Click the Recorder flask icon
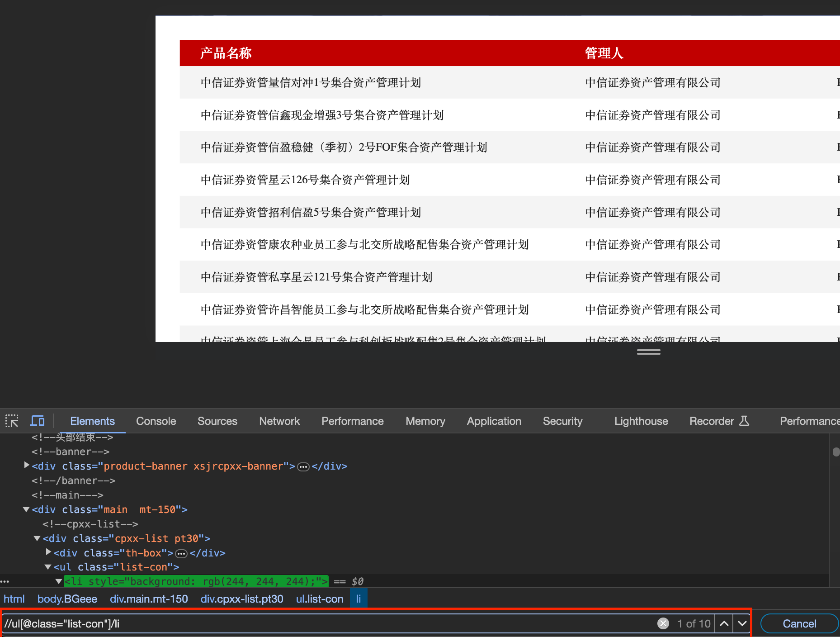Viewport: 840px width, 637px height. tap(744, 421)
